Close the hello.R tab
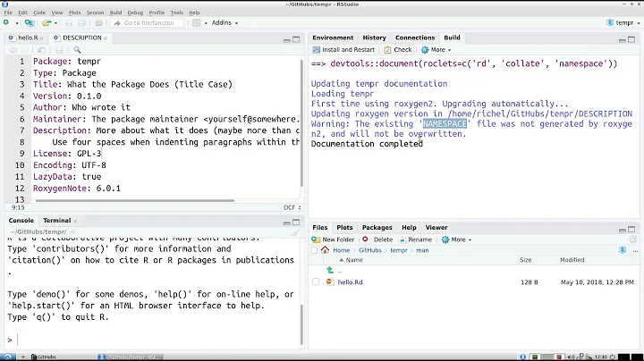The width and height of the screenshot is (644, 361). point(42,38)
